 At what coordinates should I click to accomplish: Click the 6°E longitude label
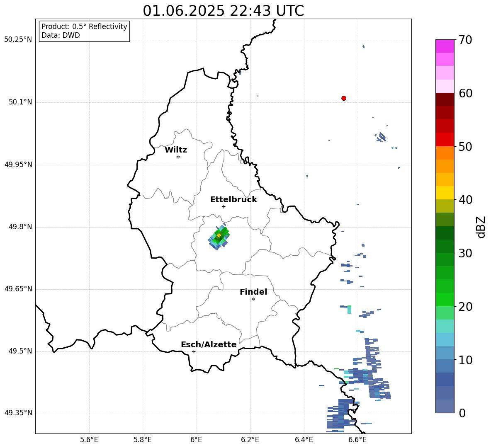pyautogui.click(x=196, y=440)
